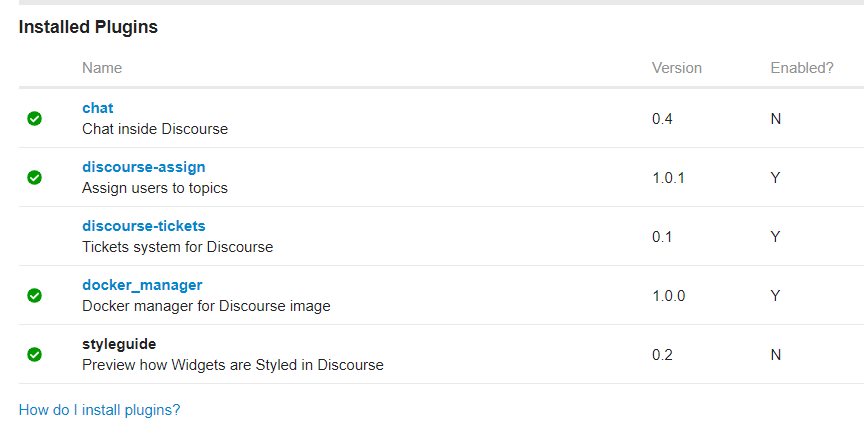Open the chat plugin link

point(98,108)
